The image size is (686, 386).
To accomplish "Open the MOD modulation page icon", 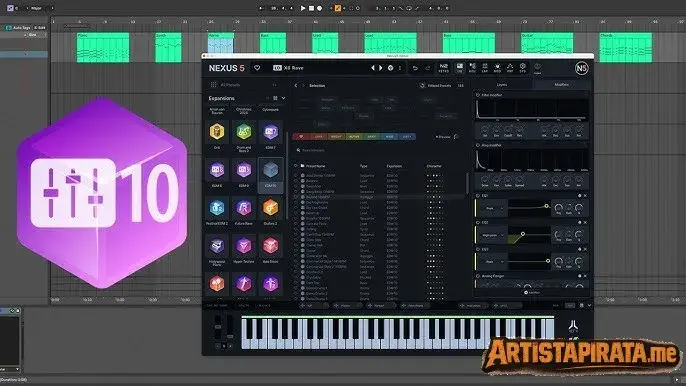I will pos(497,67).
